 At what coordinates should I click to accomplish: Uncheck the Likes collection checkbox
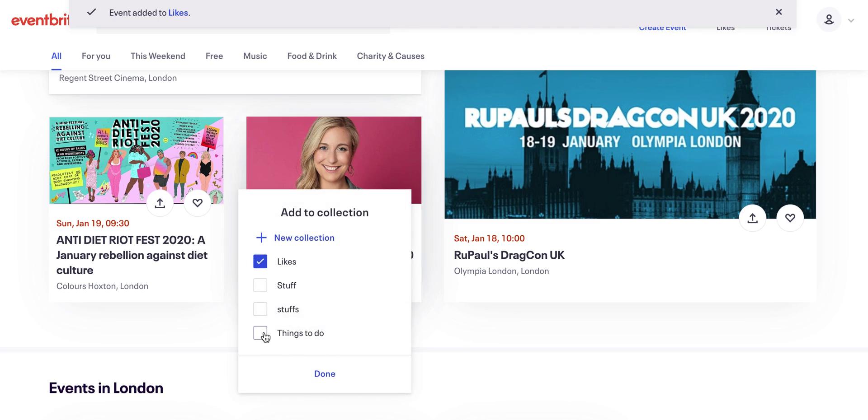coord(260,261)
